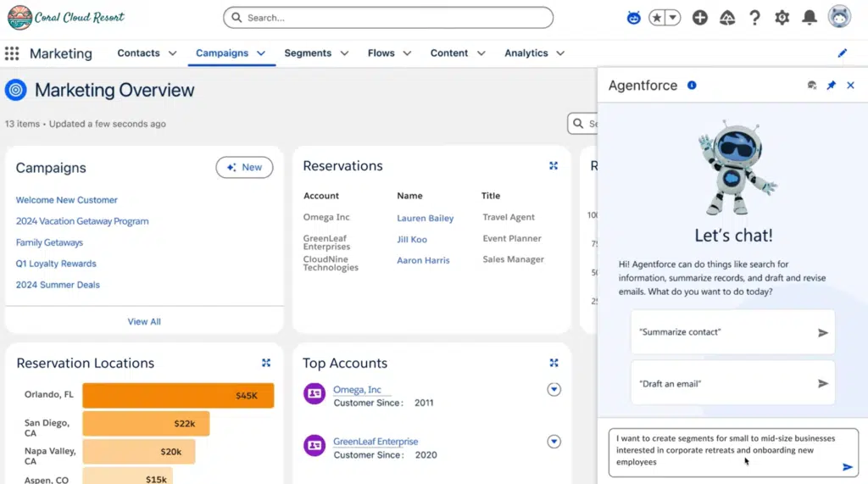Screen dimensions: 868x484
Task: Open the App Launcher grid icon
Action: coord(12,53)
